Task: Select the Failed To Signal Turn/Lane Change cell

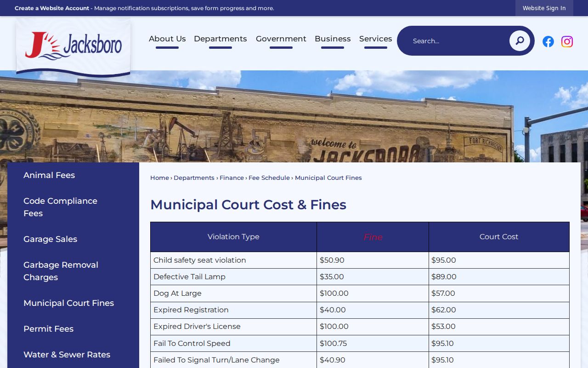Action: point(233,360)
